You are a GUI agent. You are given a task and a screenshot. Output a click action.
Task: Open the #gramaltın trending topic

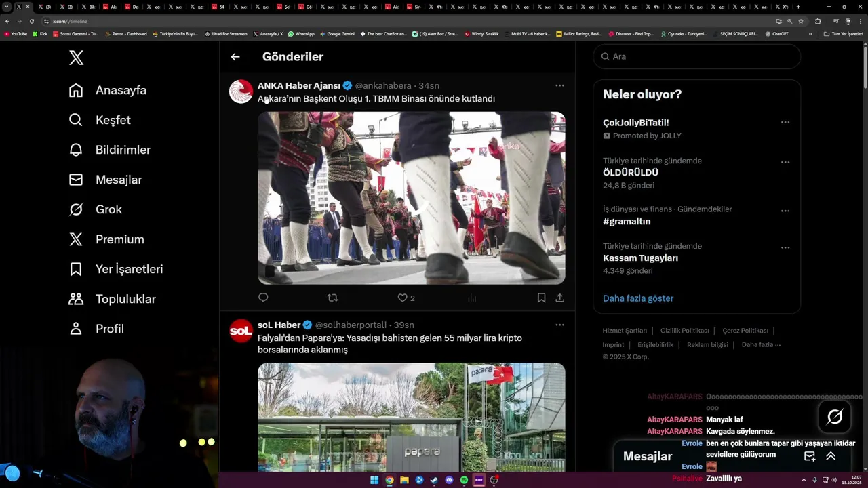627,222
